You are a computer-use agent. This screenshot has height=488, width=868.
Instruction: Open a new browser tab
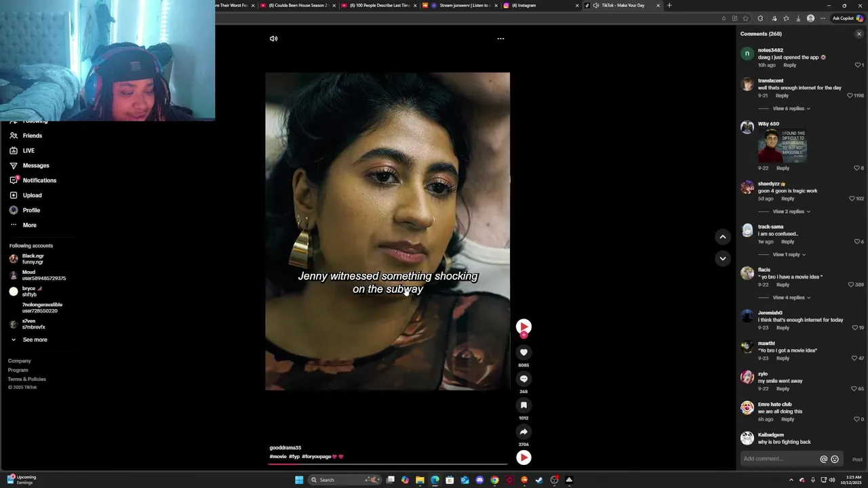point(669,5)
